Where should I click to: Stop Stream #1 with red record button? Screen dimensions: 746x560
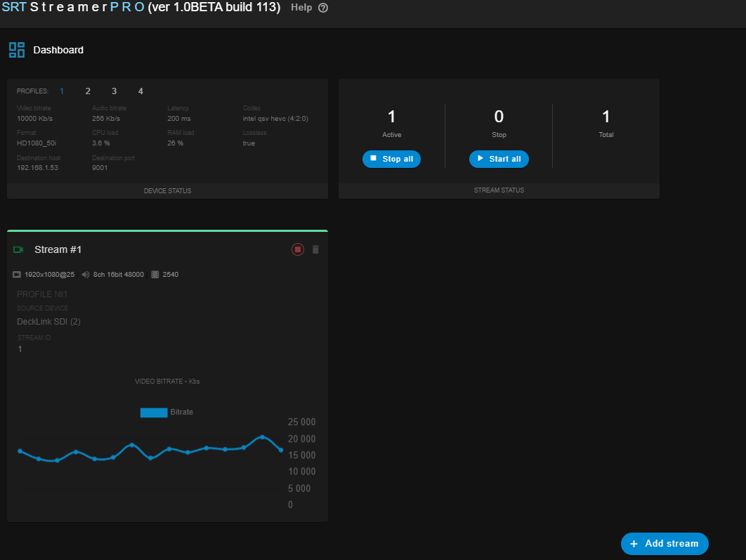(298, 249)
